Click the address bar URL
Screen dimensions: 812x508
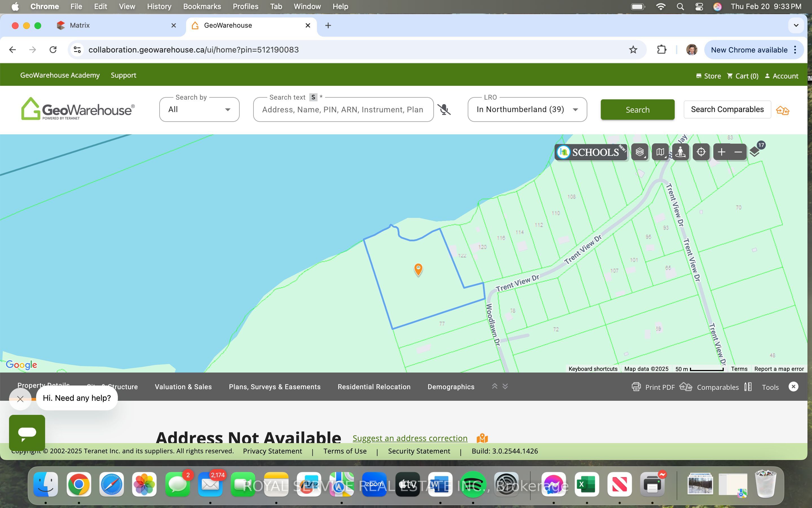(194, 50)
